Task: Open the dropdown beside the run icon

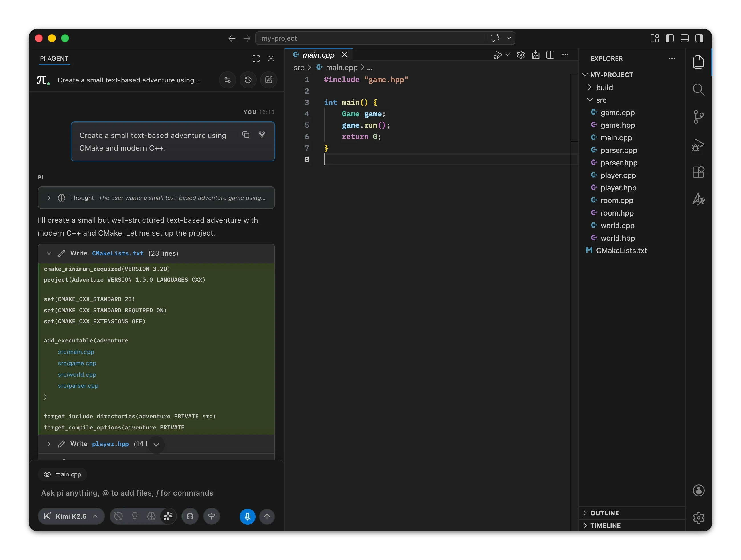Action: tap(508, 55)
